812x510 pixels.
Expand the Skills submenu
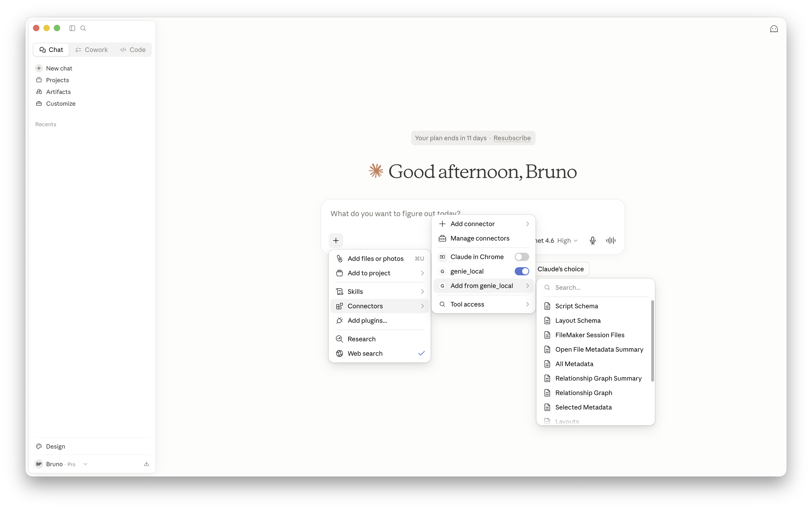click(x=380, y=292)
